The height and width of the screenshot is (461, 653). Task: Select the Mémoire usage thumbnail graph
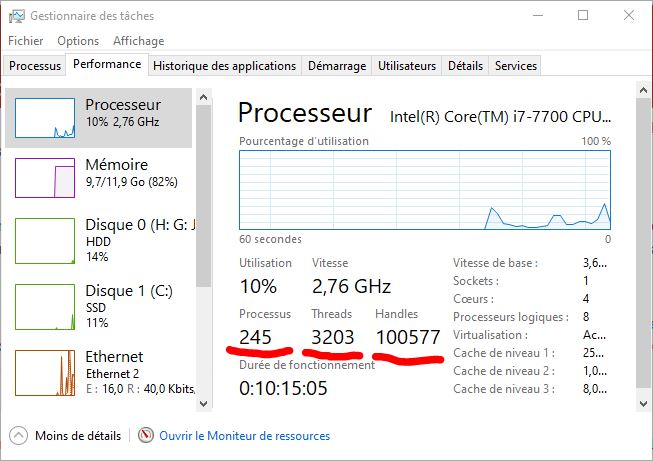tap(45, 177)
